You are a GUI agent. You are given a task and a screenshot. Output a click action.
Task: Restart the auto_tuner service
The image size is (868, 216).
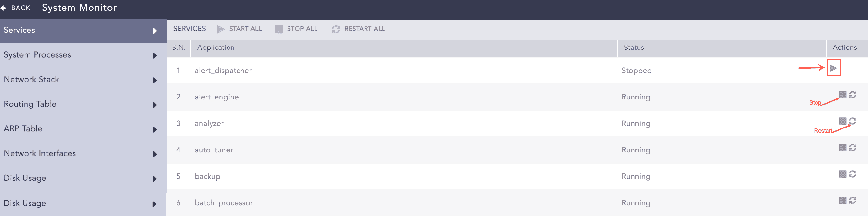(x=853, y=147)
